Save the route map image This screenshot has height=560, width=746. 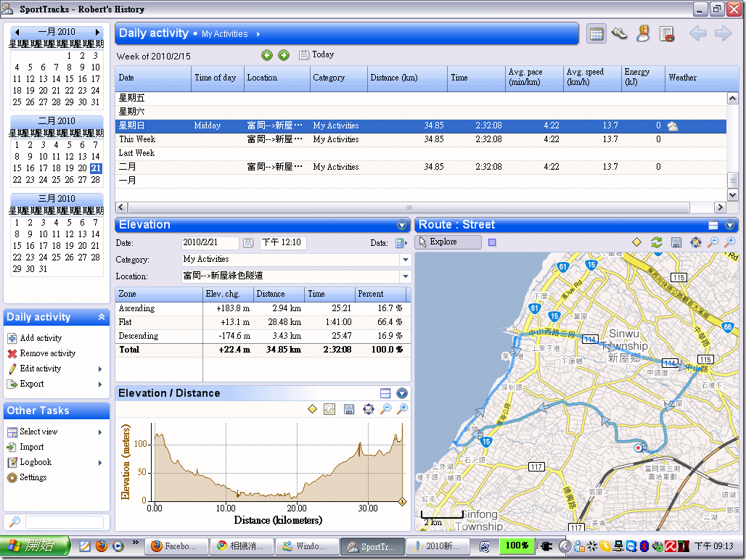676,242
